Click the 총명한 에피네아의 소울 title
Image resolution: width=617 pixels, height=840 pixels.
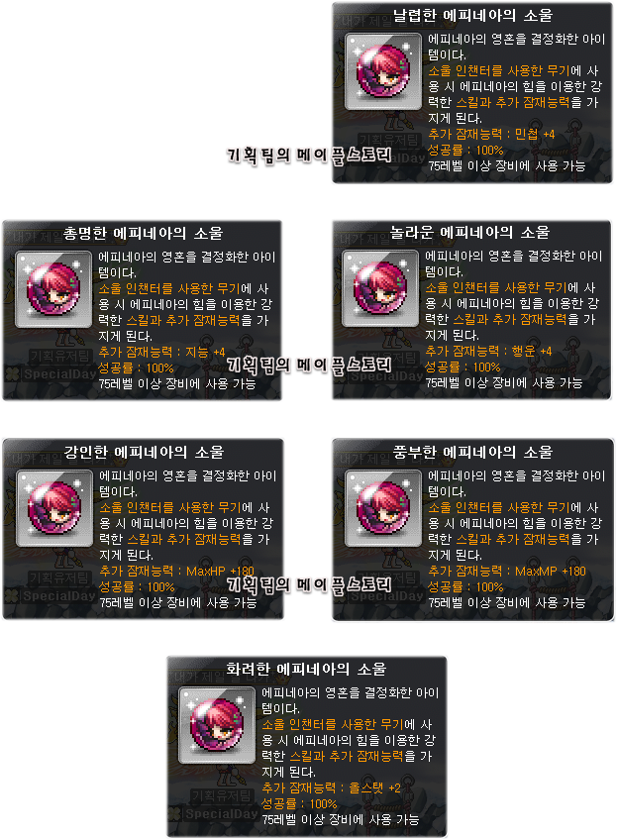pos(143,233)
